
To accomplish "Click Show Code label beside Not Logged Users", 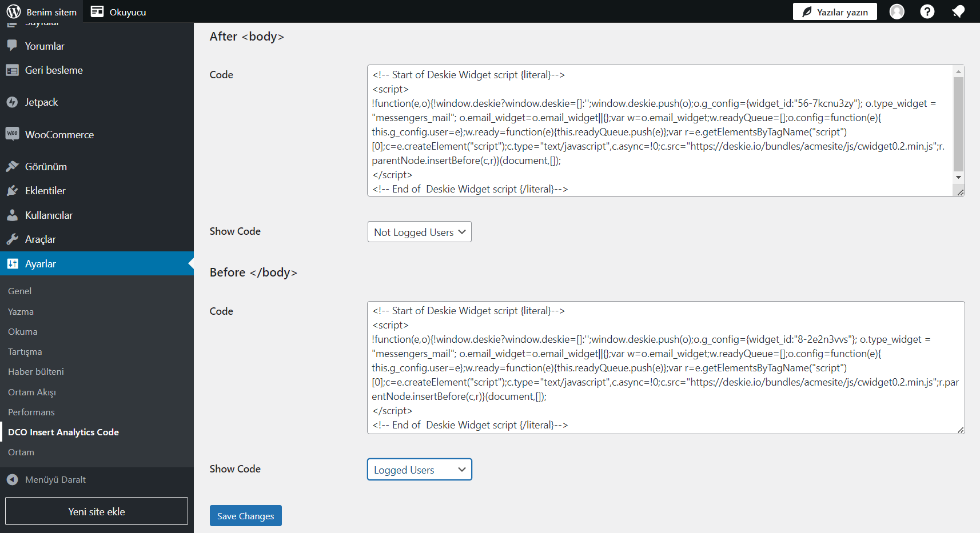I will (x=235, y=231).
